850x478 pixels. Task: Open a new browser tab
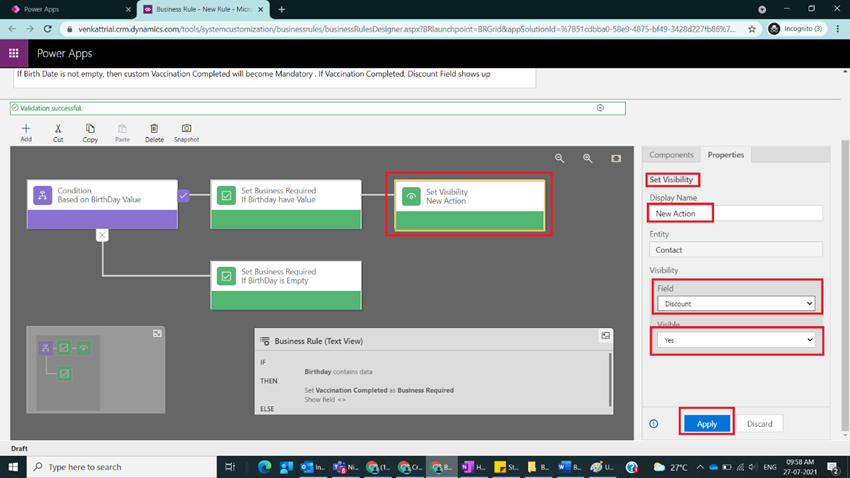click(x=281, y=9)
